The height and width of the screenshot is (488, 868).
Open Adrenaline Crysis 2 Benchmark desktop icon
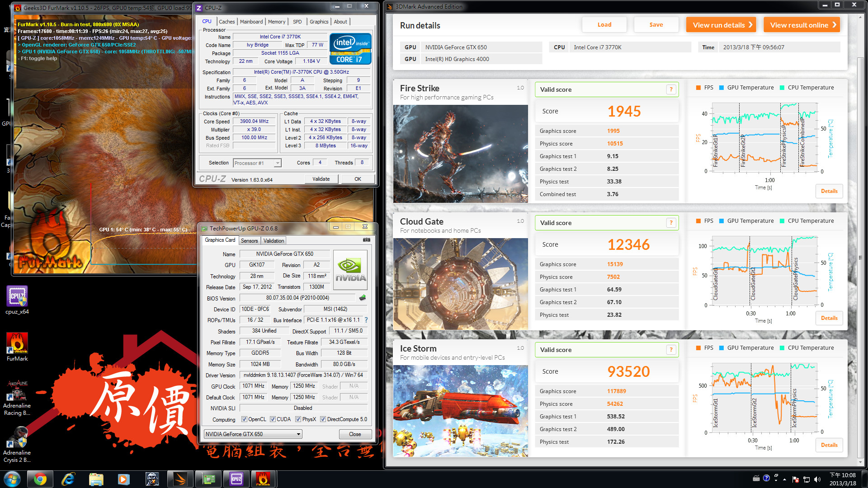pos(17,445)
